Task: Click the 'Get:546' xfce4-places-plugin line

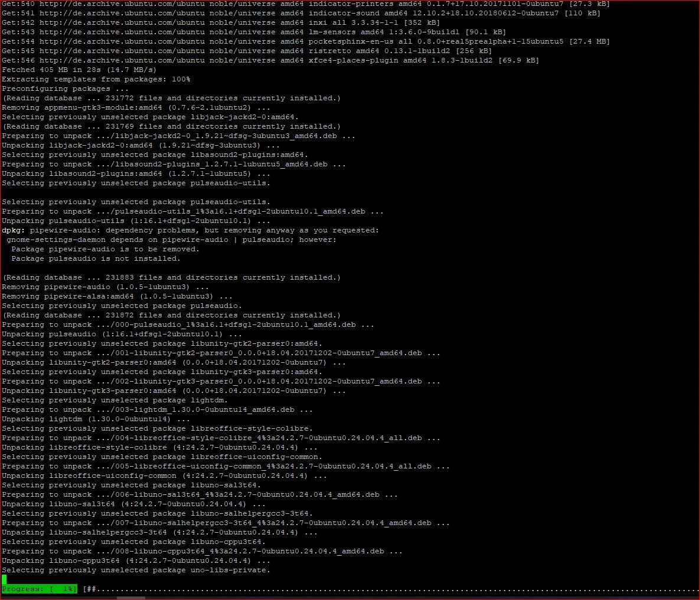Action: point(270,60)
